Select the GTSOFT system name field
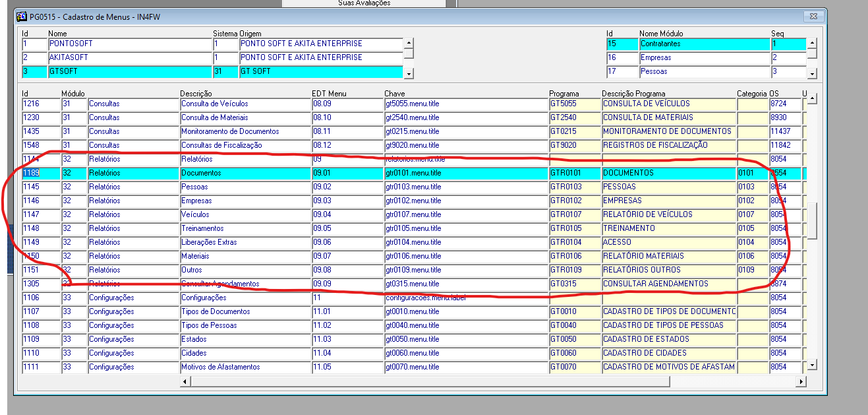 (x=129, y=71)
